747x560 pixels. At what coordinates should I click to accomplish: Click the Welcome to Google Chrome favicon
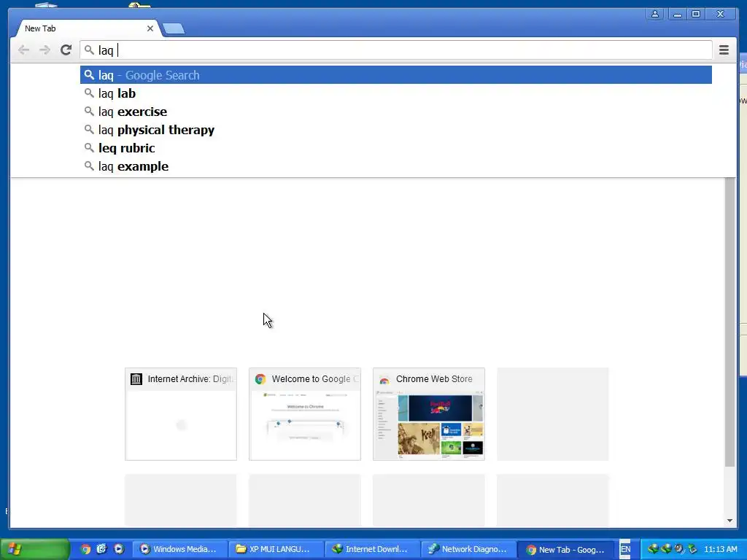pos(260,379)
